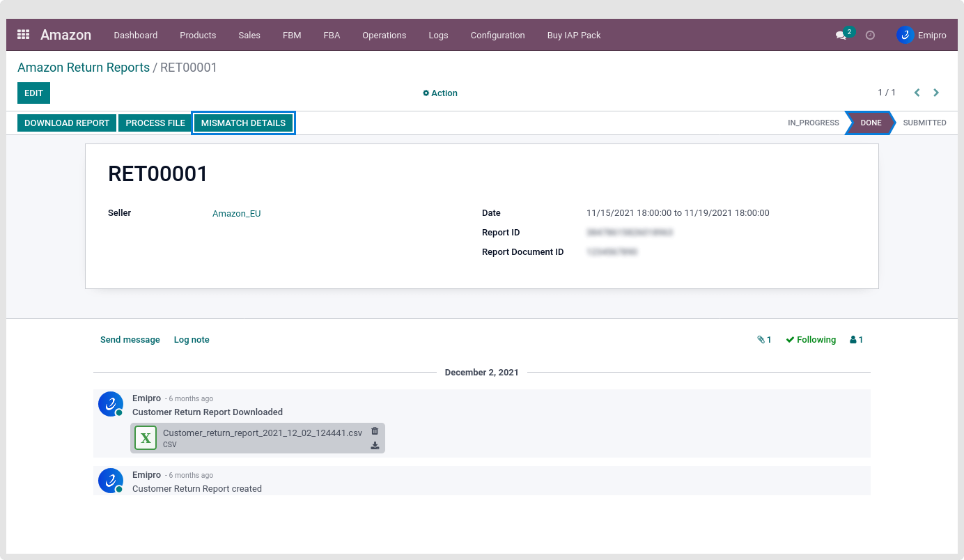Open the FBA menu
The width and height of the screenshot is (964, 560).
[x=332, y=36]
